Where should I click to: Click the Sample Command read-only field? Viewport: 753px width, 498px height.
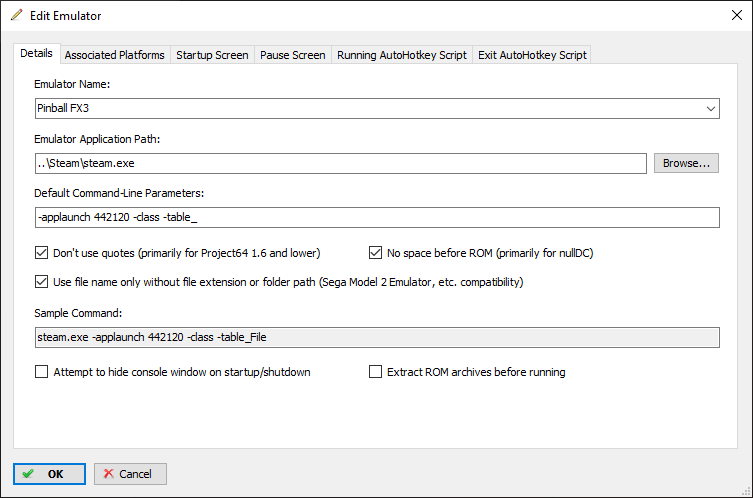coord(377,338)
